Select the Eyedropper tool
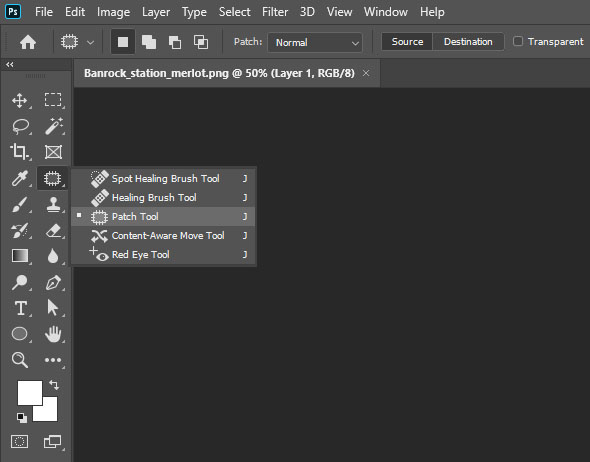 click(x=20, y=178)
